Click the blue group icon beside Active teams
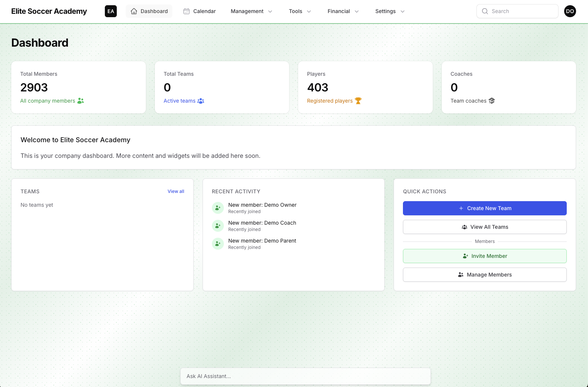Viewport: 588px width, 387px height. (x=201, y=101)
